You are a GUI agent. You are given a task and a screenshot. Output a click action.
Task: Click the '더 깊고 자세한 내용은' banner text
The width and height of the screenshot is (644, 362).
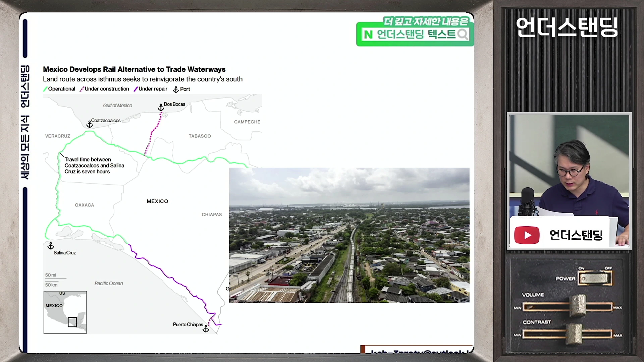coord(426,21)
